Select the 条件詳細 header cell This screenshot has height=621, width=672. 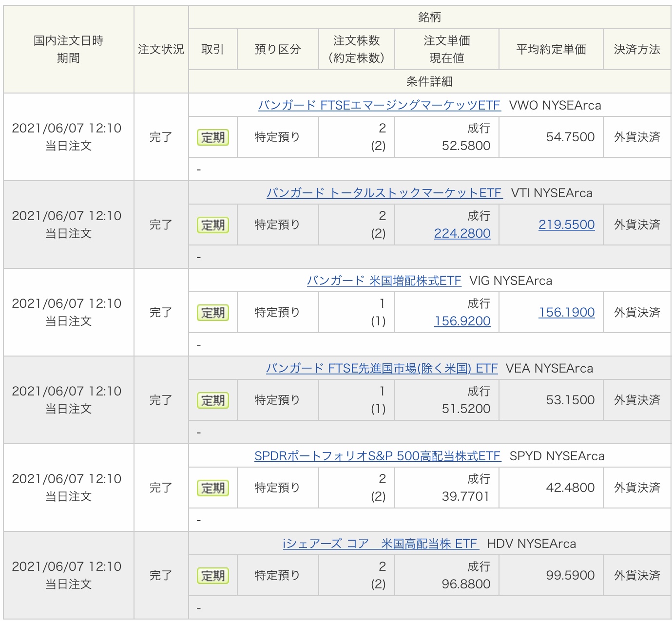click(x=430, y=81)
